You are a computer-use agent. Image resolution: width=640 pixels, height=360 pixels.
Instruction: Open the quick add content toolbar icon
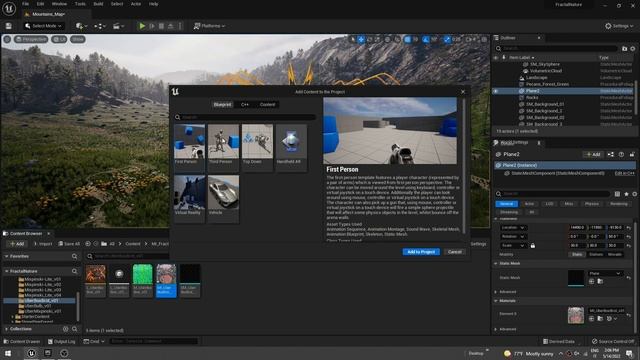pos(81,26)
